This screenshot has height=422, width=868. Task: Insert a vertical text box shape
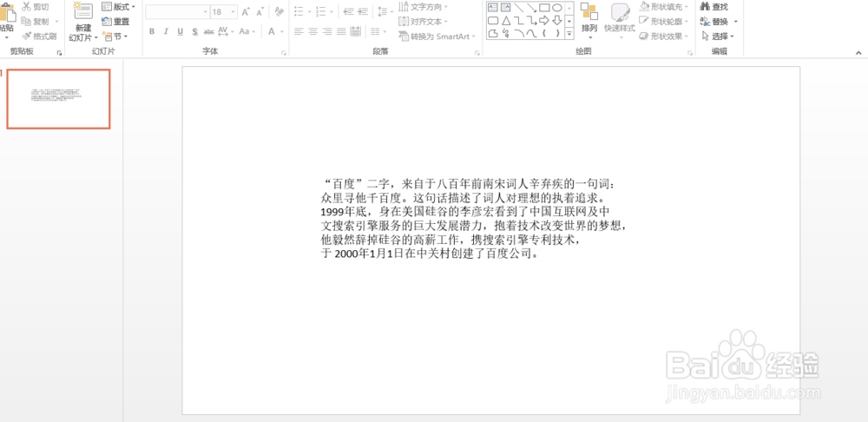505,7
